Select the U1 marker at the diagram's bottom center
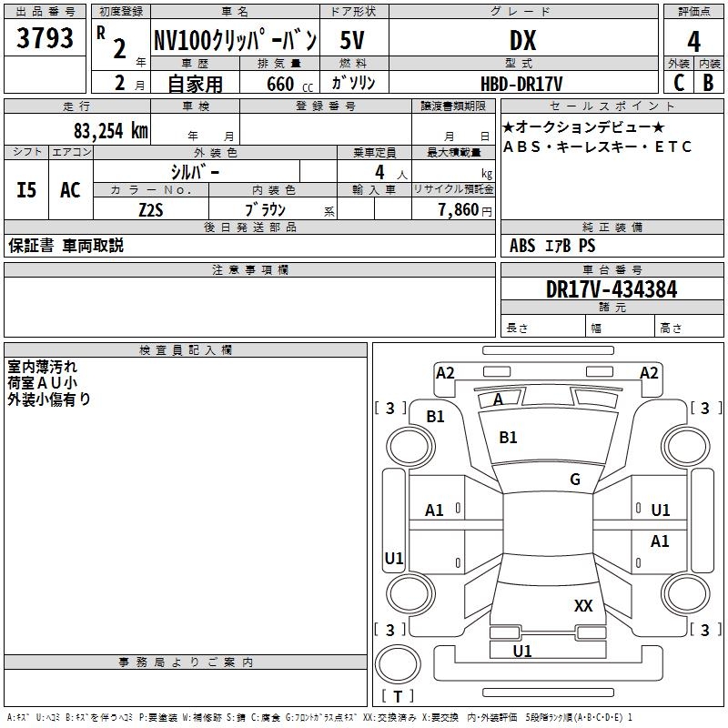The height and width of the screenshot is (728, 728). (x=522, y=652)
